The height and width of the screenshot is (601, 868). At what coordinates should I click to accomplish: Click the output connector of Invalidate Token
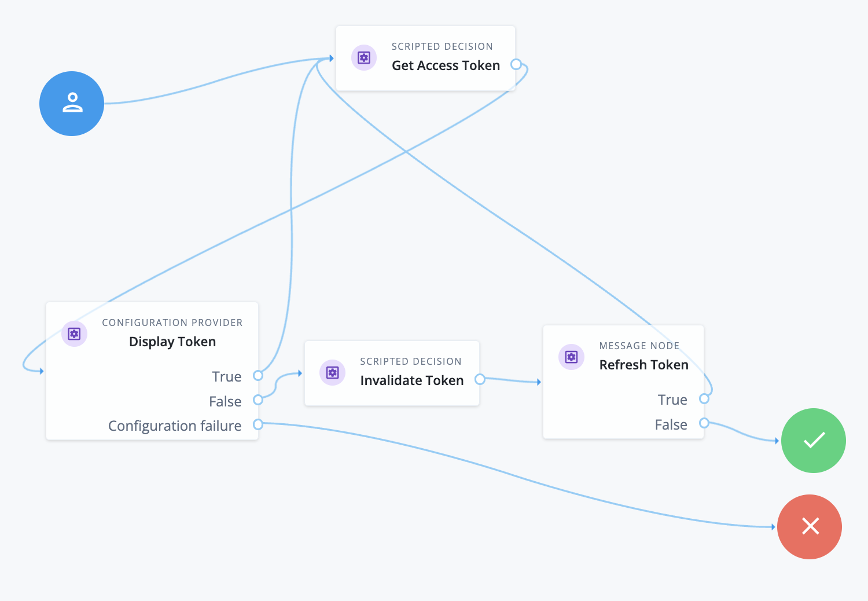click(480, 380)
